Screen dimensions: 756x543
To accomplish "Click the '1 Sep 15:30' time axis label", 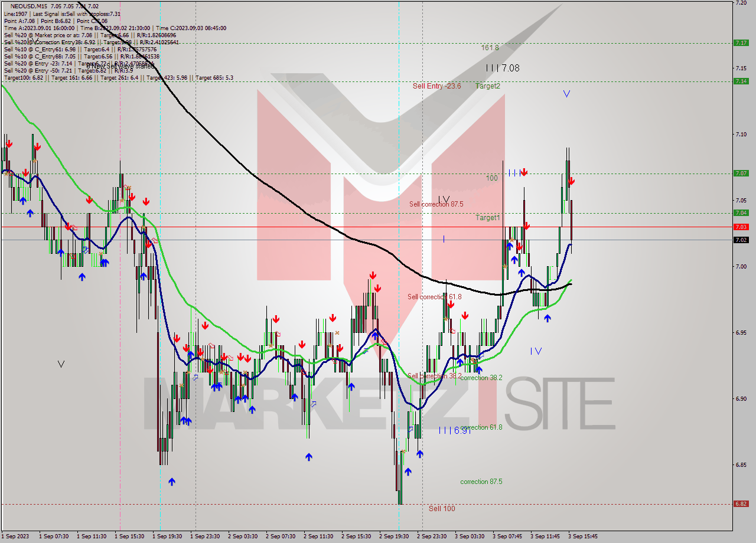I will click(x=129, y=536).
